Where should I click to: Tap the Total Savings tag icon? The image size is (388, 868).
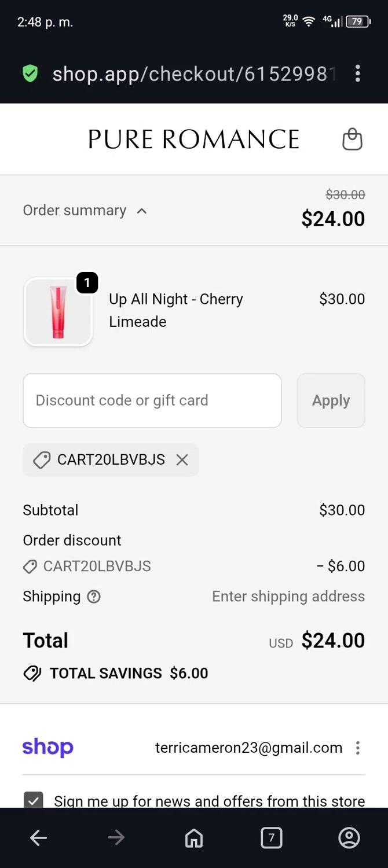tap(32, 673)
